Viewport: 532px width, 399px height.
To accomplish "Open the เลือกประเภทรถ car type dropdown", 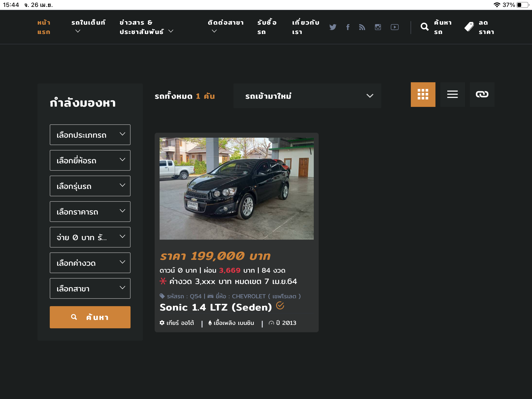I will click(90, 135).
